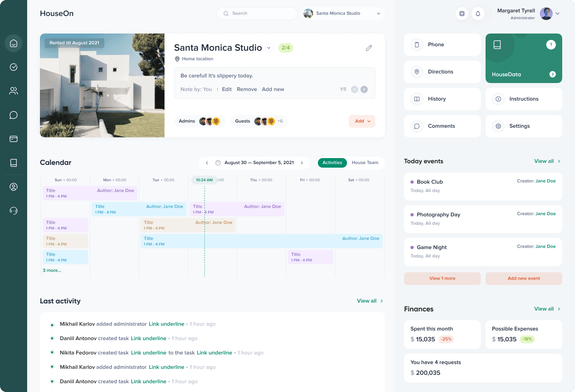Open the Add dropdown button

pyautogui.click(x=362, y=121)
